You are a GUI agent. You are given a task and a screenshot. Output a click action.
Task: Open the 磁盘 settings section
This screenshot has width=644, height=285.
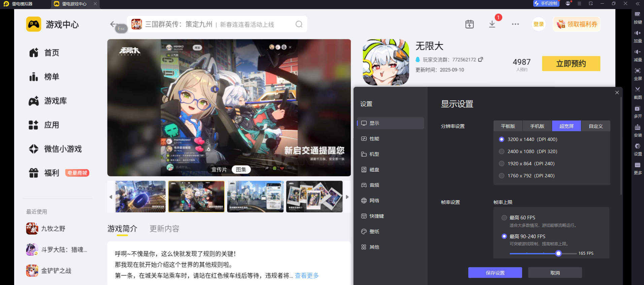point(391,170)
